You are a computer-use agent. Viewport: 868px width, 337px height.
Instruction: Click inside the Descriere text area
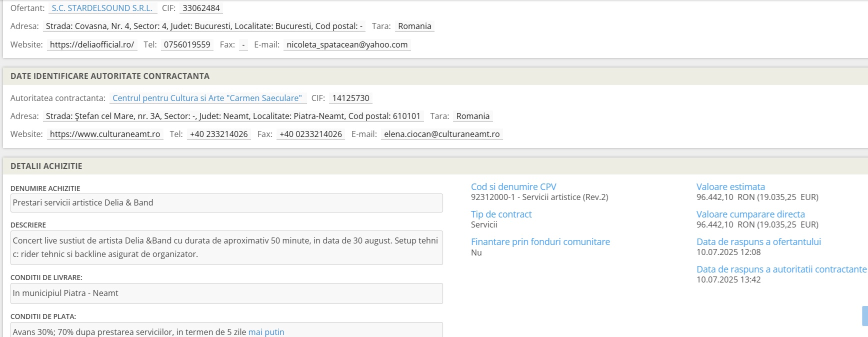[226, 247]
